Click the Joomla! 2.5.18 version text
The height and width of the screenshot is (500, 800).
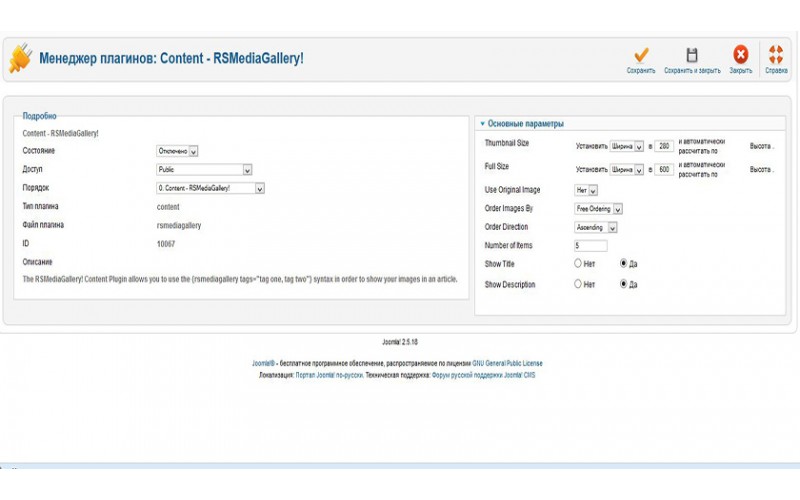coord(400,342)
